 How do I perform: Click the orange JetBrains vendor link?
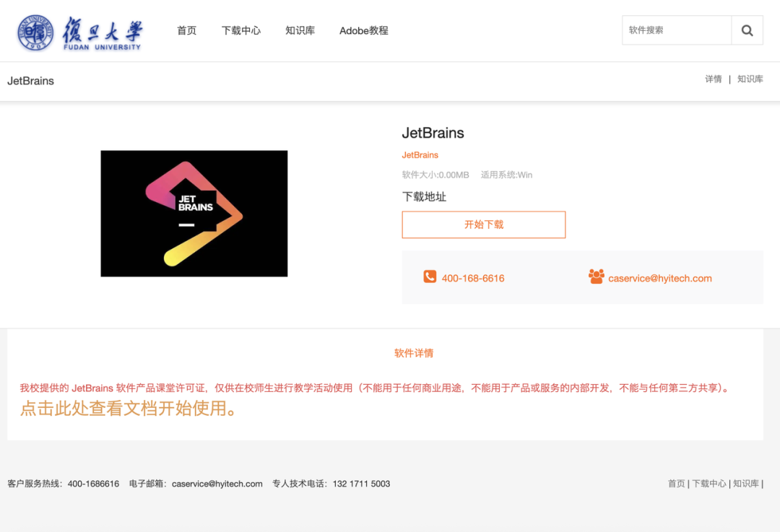click(420, 155)
